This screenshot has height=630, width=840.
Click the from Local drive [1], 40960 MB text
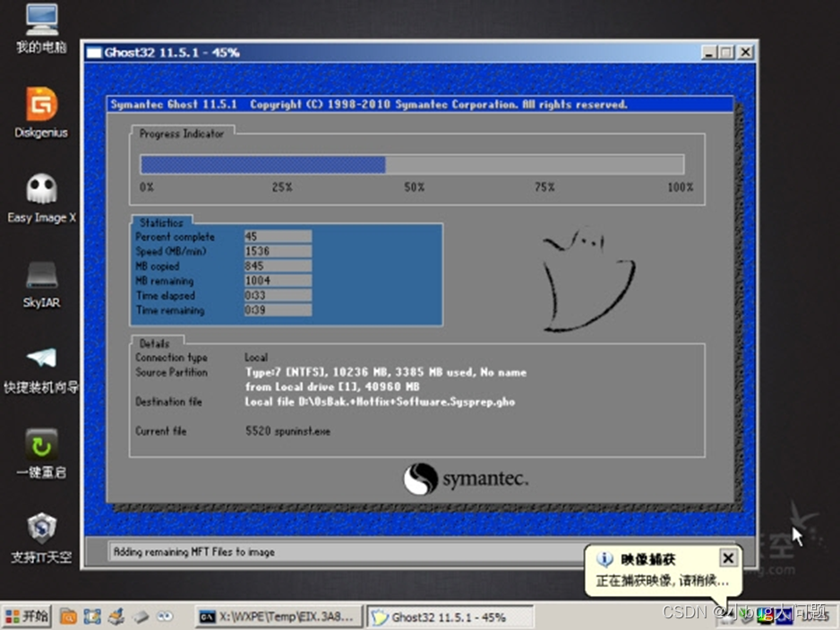[332, 386]
